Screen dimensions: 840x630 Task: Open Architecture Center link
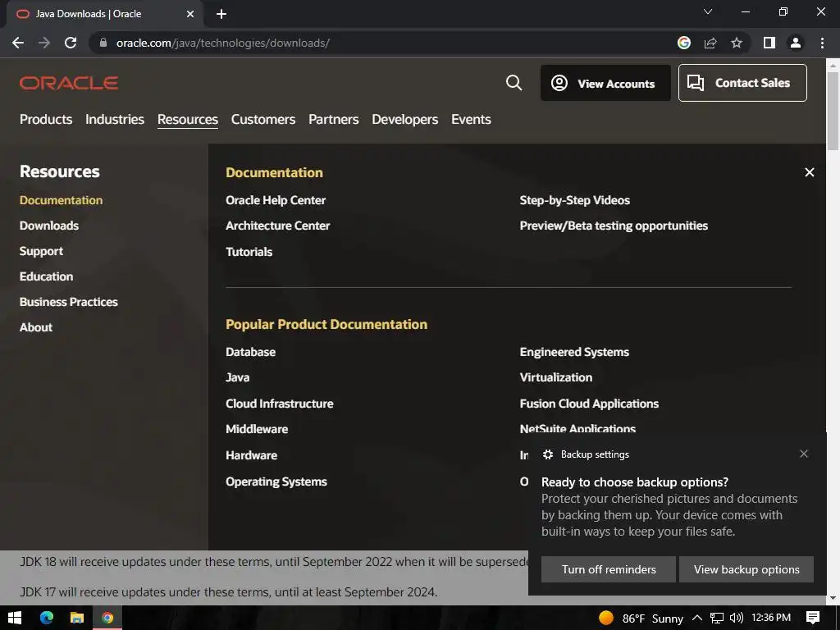pyautogui.click(x=277, y=226)
